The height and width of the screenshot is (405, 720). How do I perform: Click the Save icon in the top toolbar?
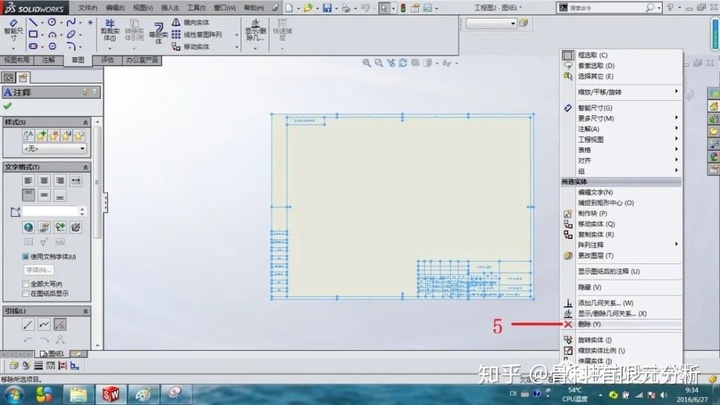pyautogui.click(x=327, y=8)
